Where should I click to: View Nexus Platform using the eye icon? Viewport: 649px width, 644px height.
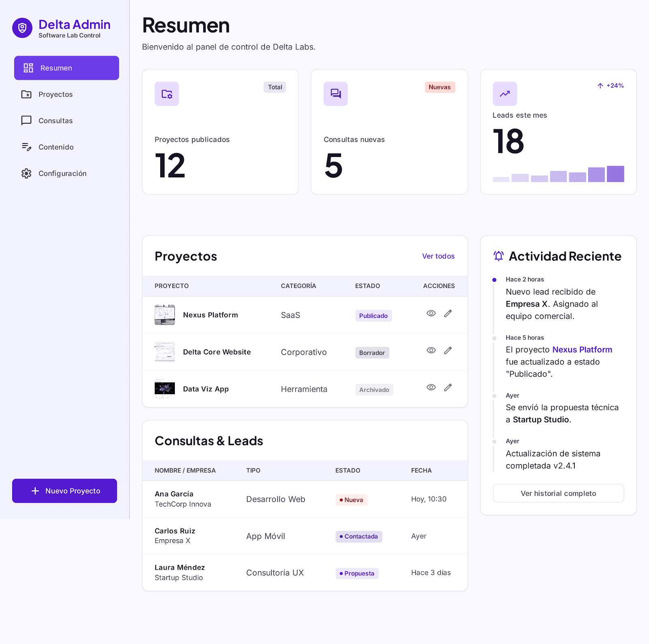431,313
